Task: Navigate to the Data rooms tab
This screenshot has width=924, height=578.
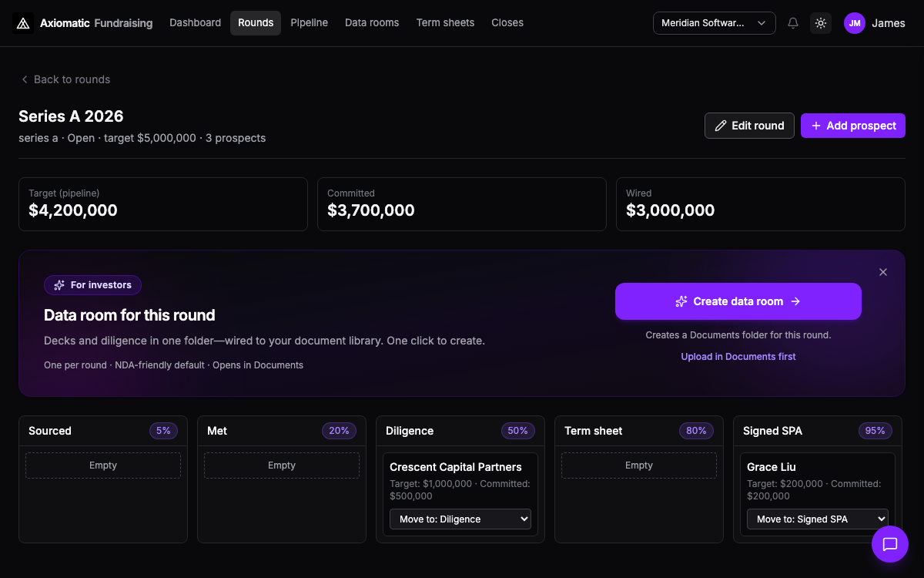Action: 372,23
